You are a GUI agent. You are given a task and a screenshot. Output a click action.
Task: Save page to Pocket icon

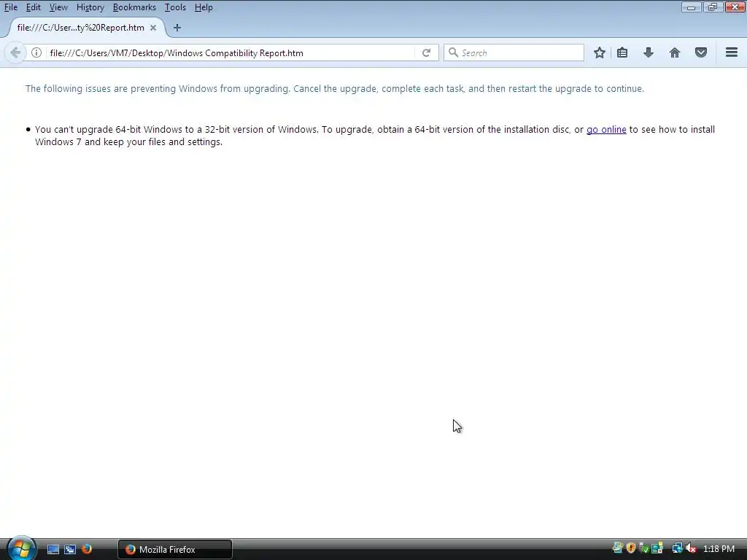click(701, 52)
